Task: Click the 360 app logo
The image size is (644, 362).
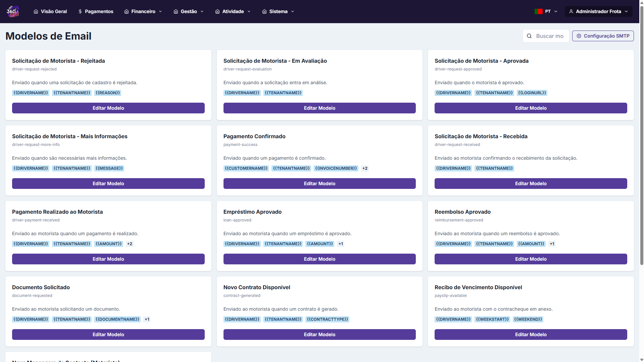Action: click(x=12, y=11)
